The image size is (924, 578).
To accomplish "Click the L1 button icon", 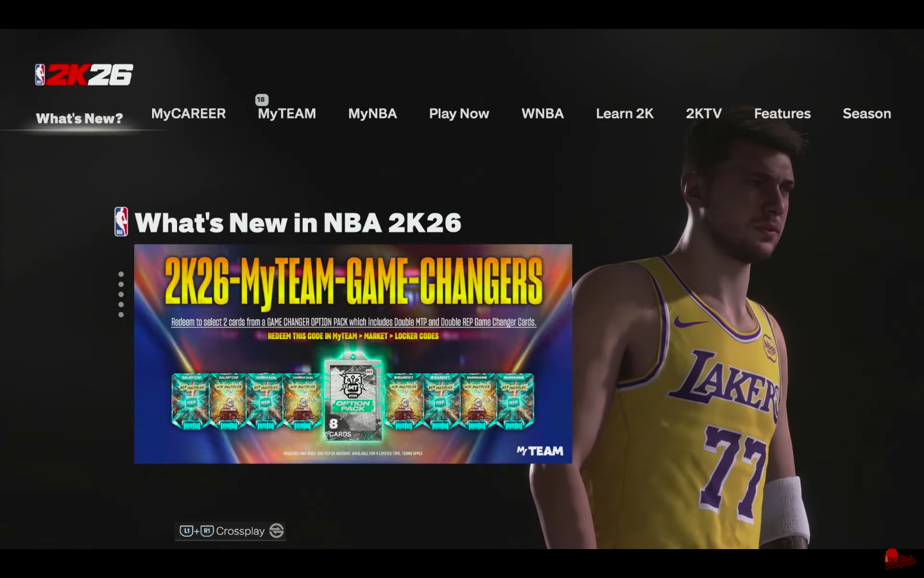I will [x=186, y=531].
